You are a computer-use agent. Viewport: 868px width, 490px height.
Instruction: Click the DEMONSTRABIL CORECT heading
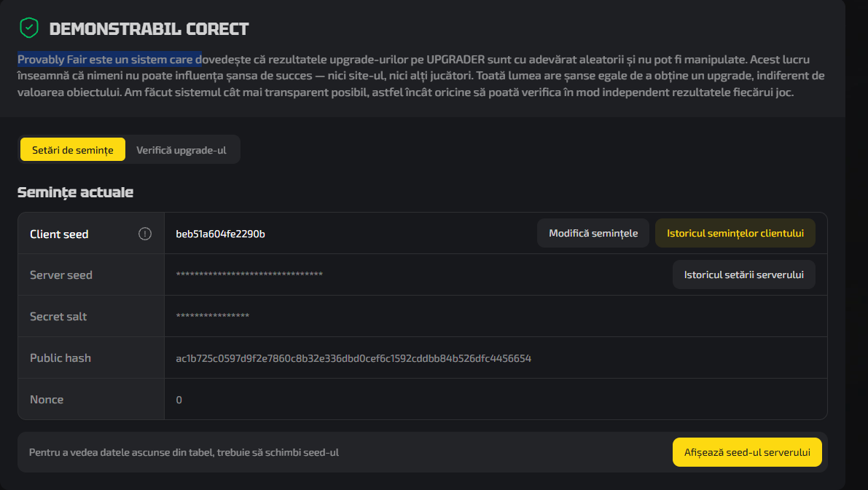coord(149,28)
